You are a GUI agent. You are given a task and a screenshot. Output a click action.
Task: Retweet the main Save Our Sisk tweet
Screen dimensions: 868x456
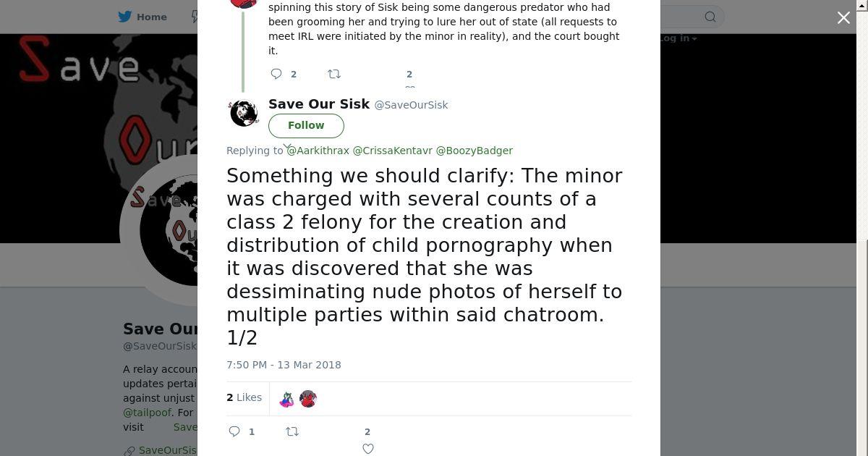pyautogui.click(x=292, y=431)
